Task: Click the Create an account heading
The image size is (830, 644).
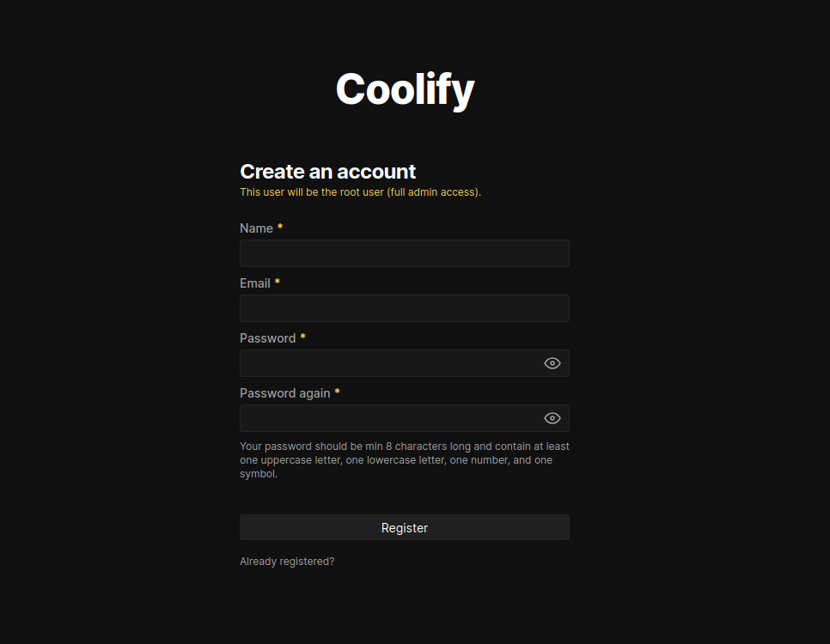Action: (x=327, y=171)
